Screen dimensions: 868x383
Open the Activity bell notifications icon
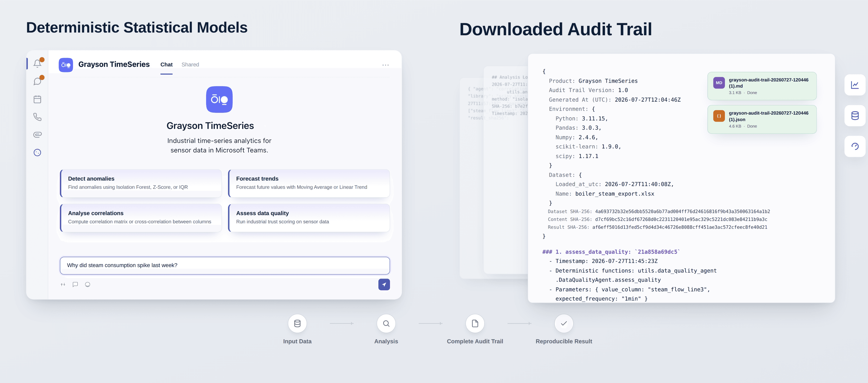pyautogui.click(x=37, y=63)
